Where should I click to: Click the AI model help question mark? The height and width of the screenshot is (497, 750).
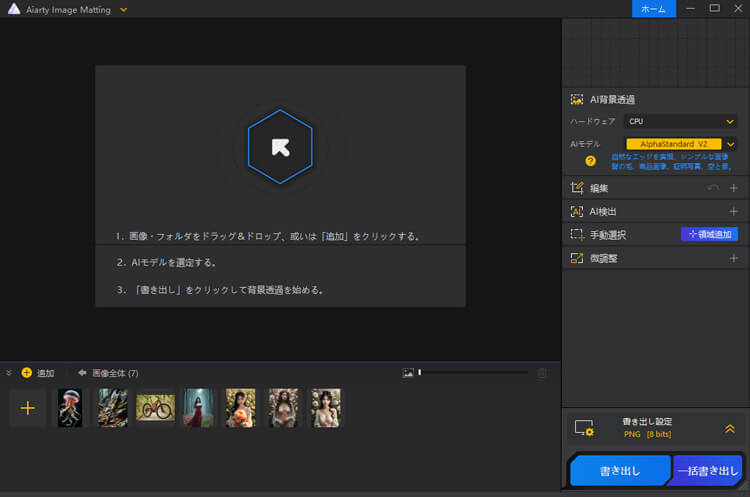(x=590, y=161)
